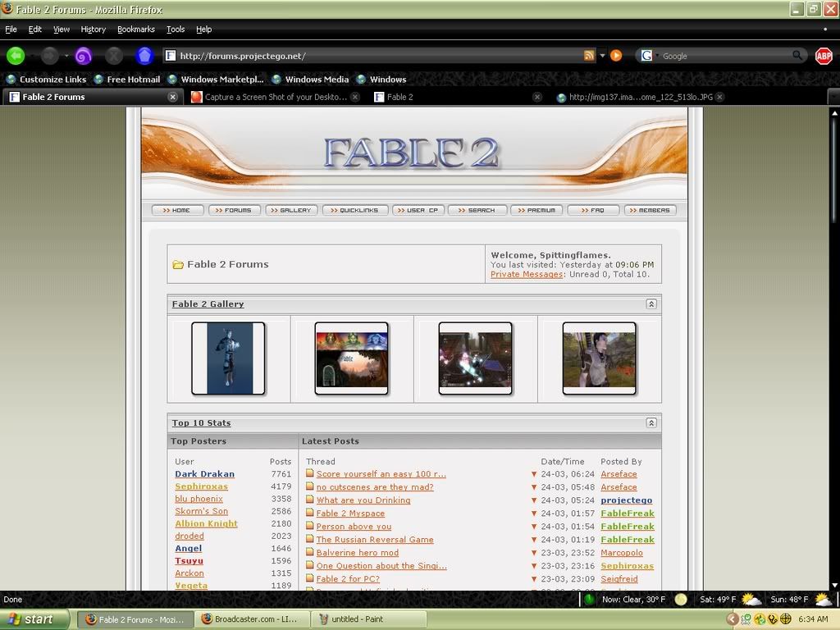Collapse the Top 10 Stats section
Screen dimensions: 840x630
[x=651, y=423]
